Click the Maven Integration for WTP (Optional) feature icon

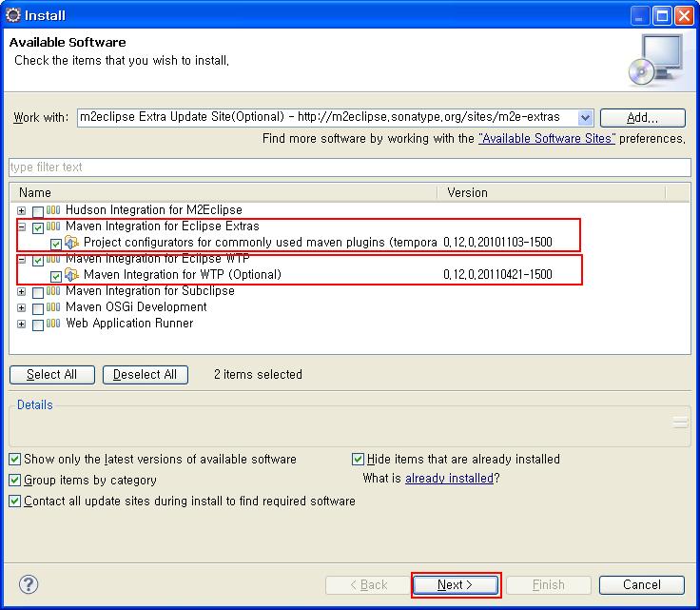coord(71,274)
